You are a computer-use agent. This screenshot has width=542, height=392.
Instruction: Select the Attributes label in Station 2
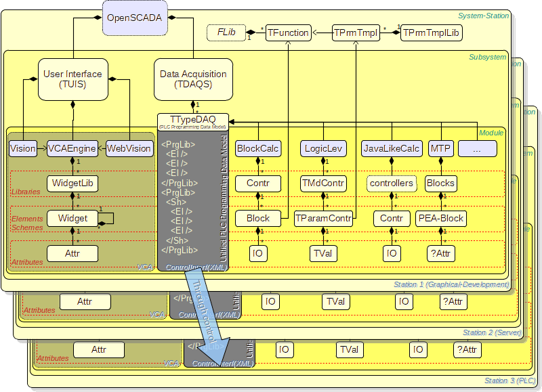point(39,310)
